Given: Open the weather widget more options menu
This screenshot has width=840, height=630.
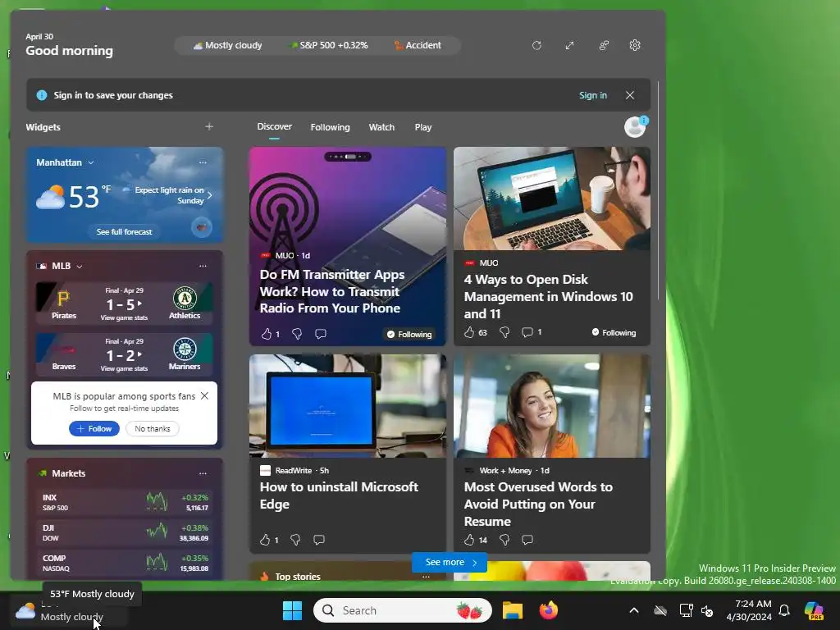Looking at the screenshot, I should pyautogui.click(x=203, y=162).
